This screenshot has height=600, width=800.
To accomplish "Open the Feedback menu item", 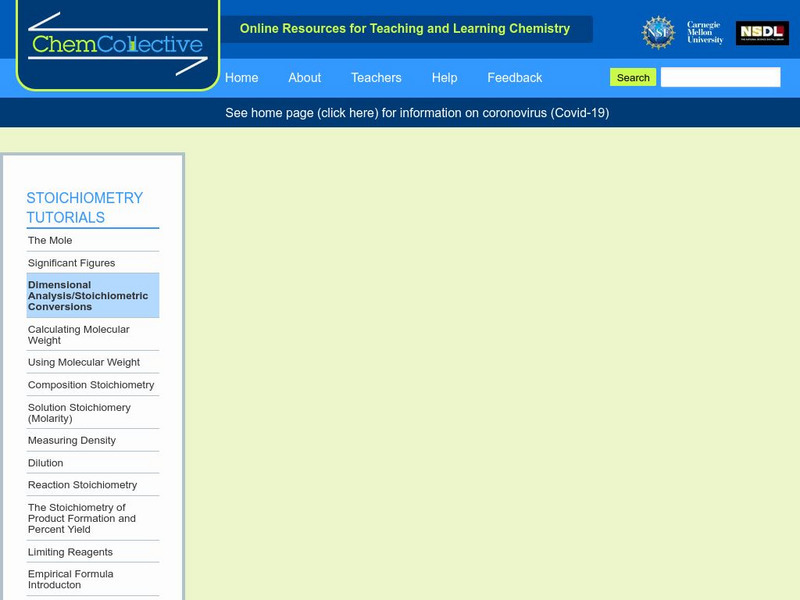I will pyautogui.click(x=514, y=78).
